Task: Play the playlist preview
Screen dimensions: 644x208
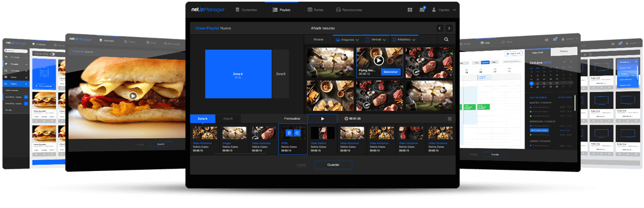Action: tap(323, 119)
